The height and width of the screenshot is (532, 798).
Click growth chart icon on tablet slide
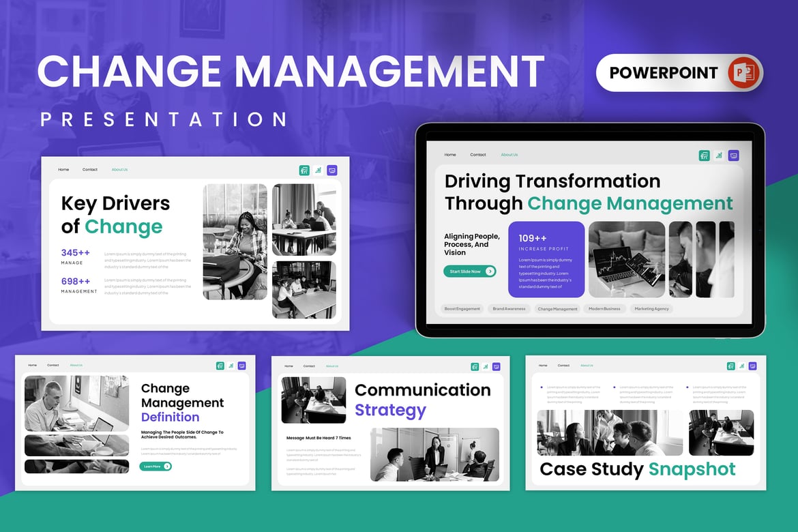pos(719,156)
